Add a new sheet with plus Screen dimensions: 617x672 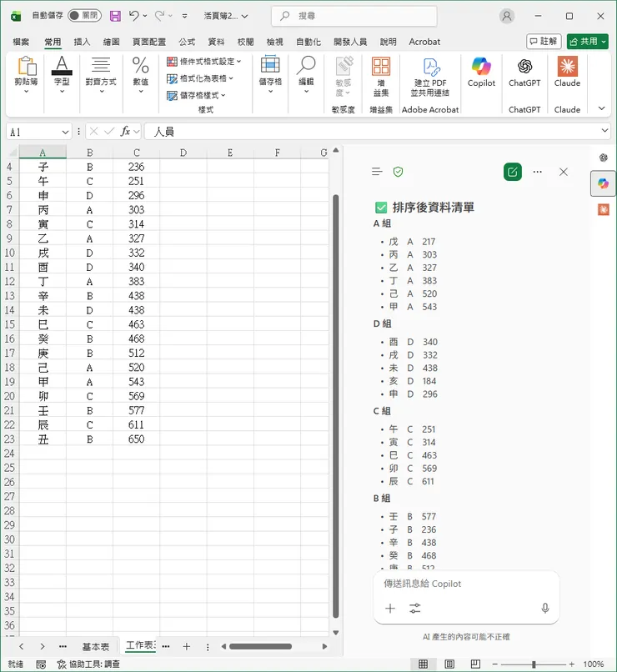pyautogui.click(x=187, y=647)
